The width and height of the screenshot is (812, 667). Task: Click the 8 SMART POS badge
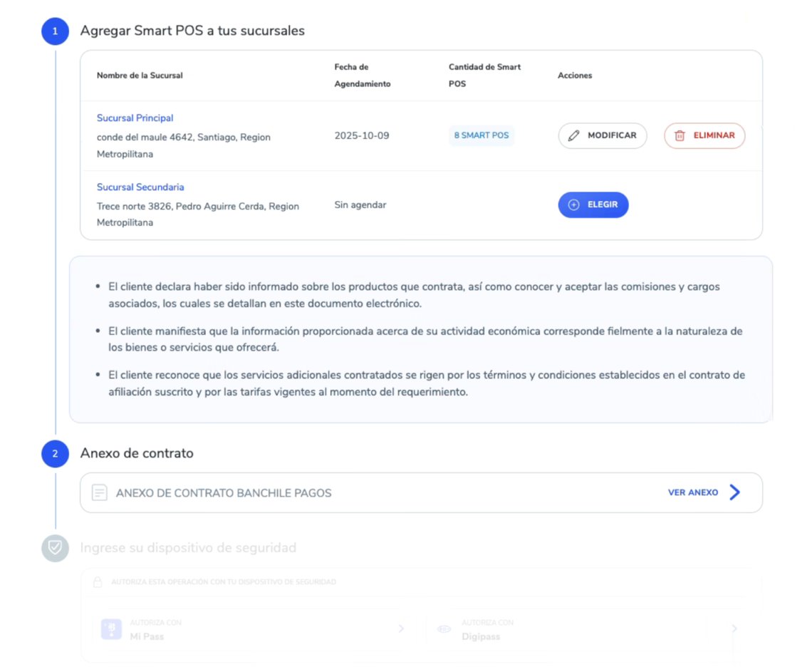coord(482,135)
